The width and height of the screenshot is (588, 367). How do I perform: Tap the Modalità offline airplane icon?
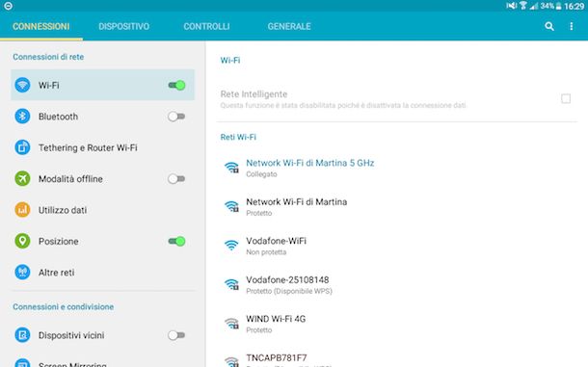pyautogui.click(x=22, y=178)
